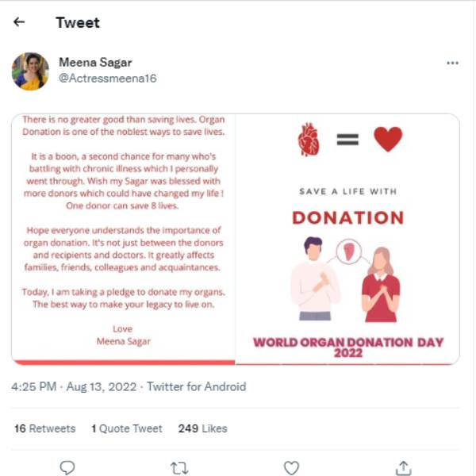
Task: Click the back arrow icon
Action: 19,22
